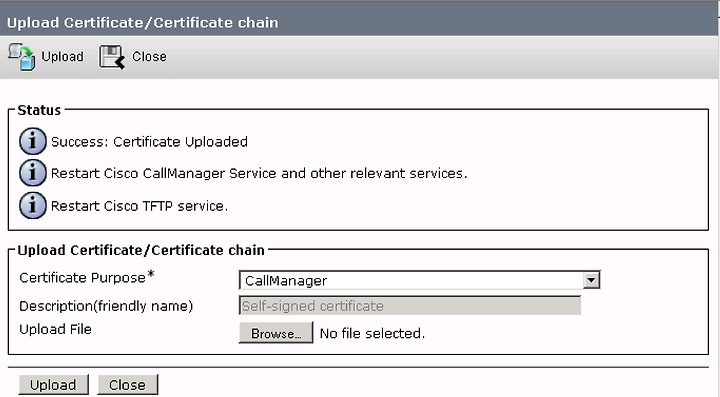720x397 pixels.
Task: Click 'Restart Cisco CallManager Service' status text
Action: tap(259, 173)
